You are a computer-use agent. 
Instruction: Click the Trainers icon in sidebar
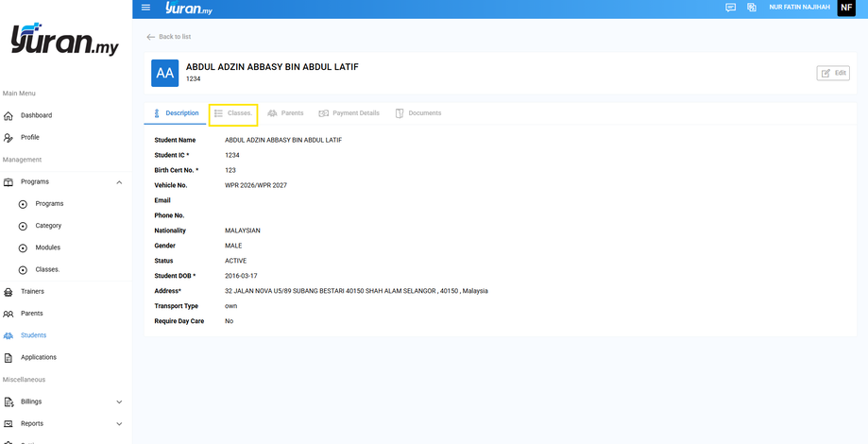pyautogui.click(x=8, y=292)
